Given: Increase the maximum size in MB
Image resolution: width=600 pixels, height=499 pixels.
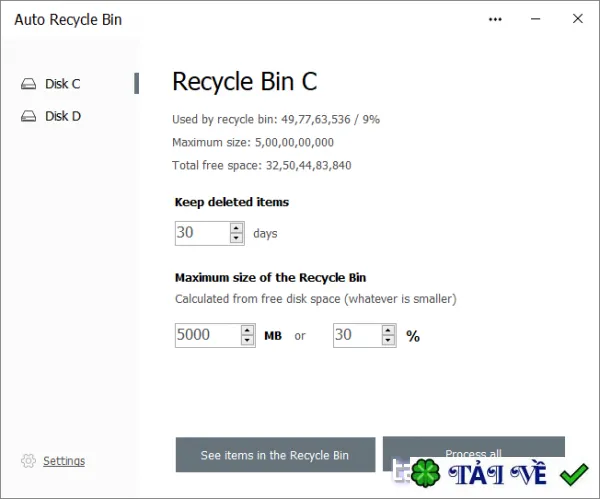Looking at the screenshot, I should tap(247, 330).
